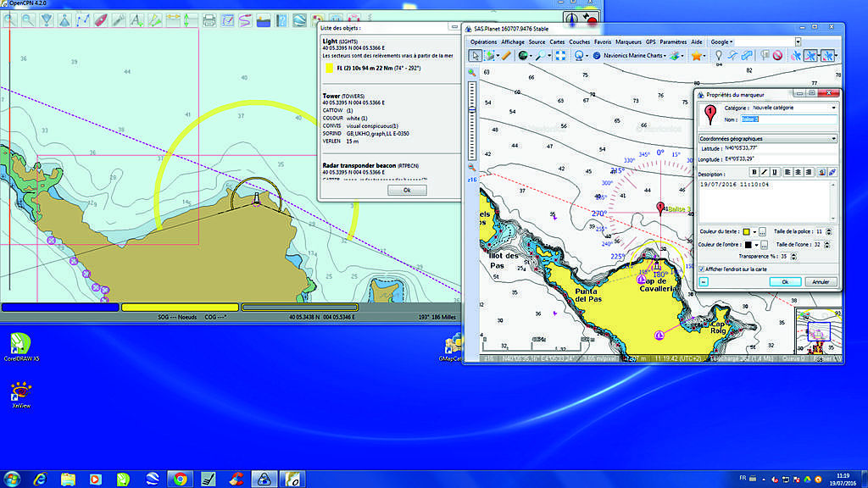The height and width of the screenshot is (488, 868).
Task: Open the Opérations menu in SAS.Planet
Action: tap(483, 42)
